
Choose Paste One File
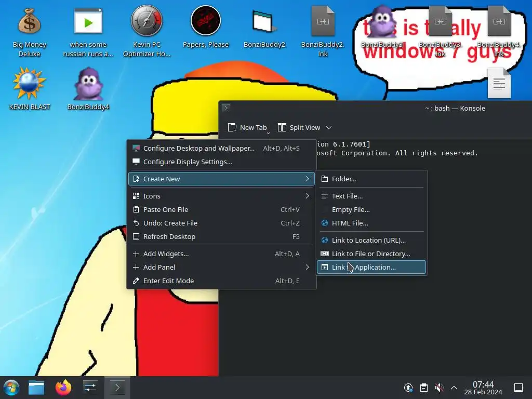click(x=221, y=209)
